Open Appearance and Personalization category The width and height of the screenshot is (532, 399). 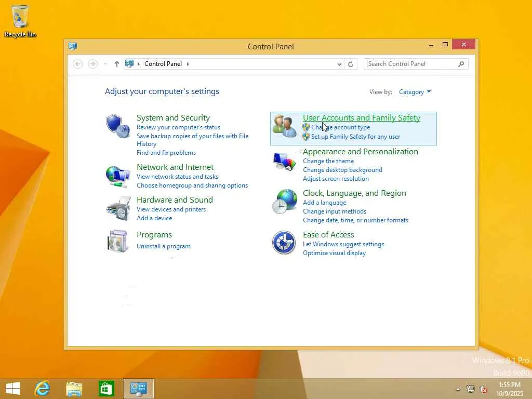pos(361,152)
